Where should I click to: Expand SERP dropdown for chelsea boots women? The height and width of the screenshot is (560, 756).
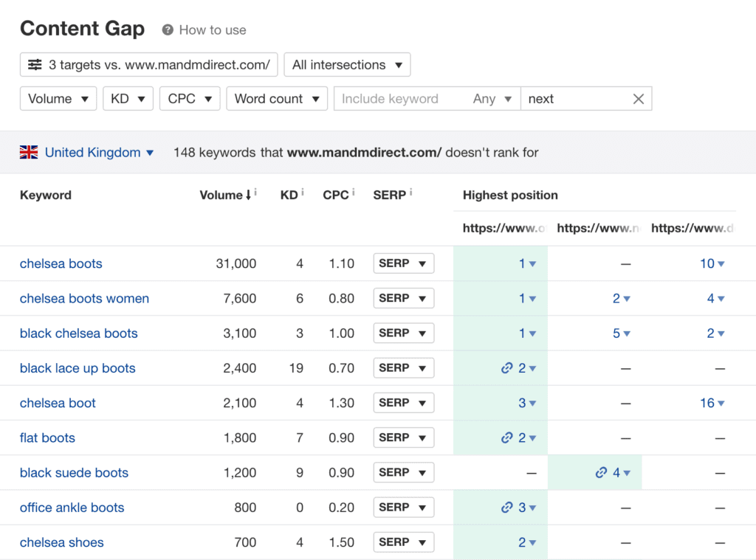tap(404, 298)
